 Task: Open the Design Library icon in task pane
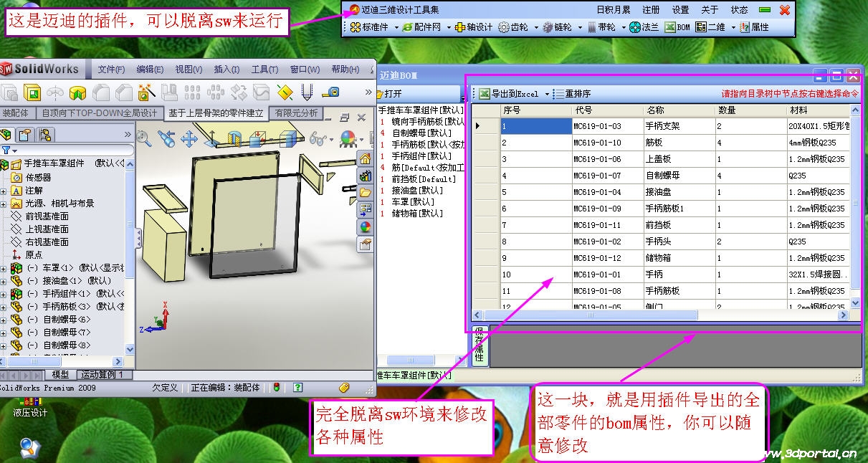point(366,176)
